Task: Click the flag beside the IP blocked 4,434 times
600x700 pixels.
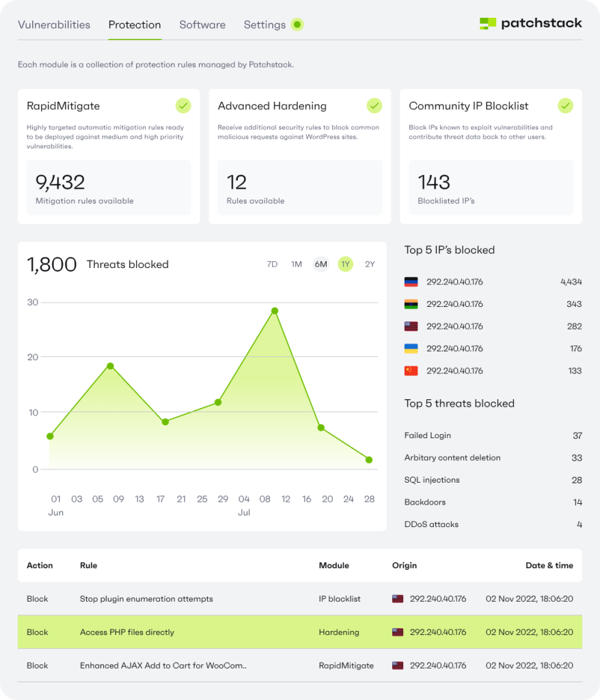Action: pos(411,281)
